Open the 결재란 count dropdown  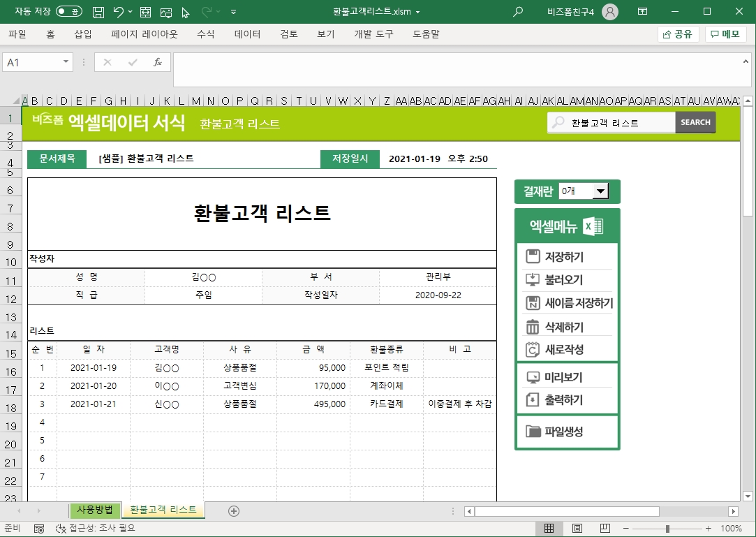coord(600,191)
